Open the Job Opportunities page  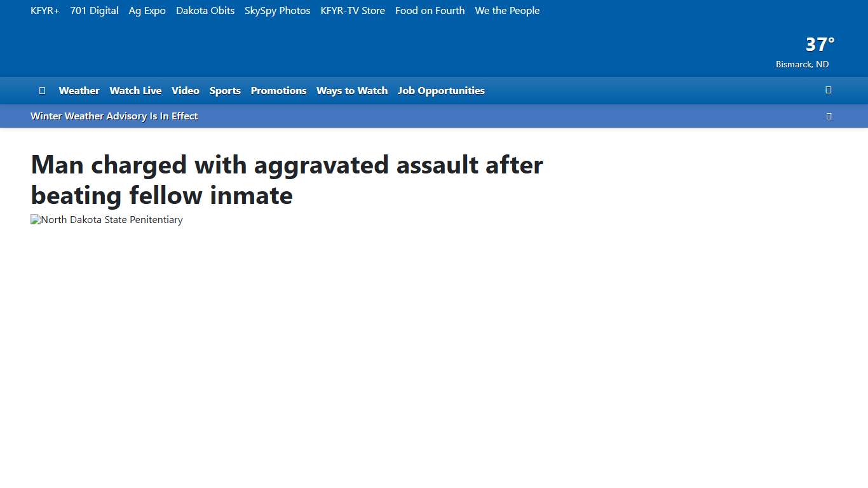(441, 90)
